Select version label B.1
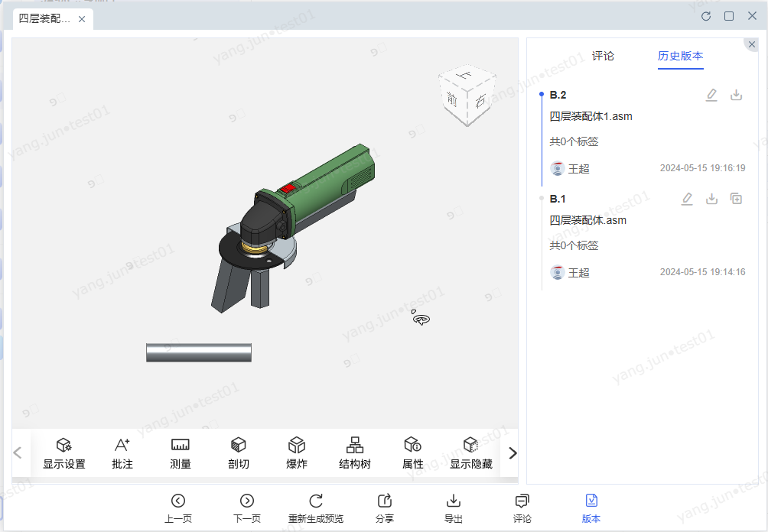The height and width of the screenshot is (532, 768). 558,199
